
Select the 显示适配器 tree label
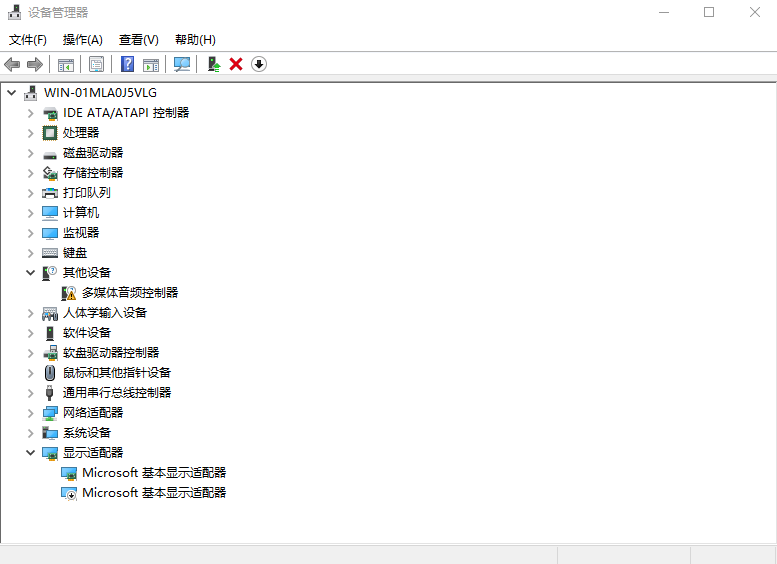pyautogui.click(x=93, y=452)
